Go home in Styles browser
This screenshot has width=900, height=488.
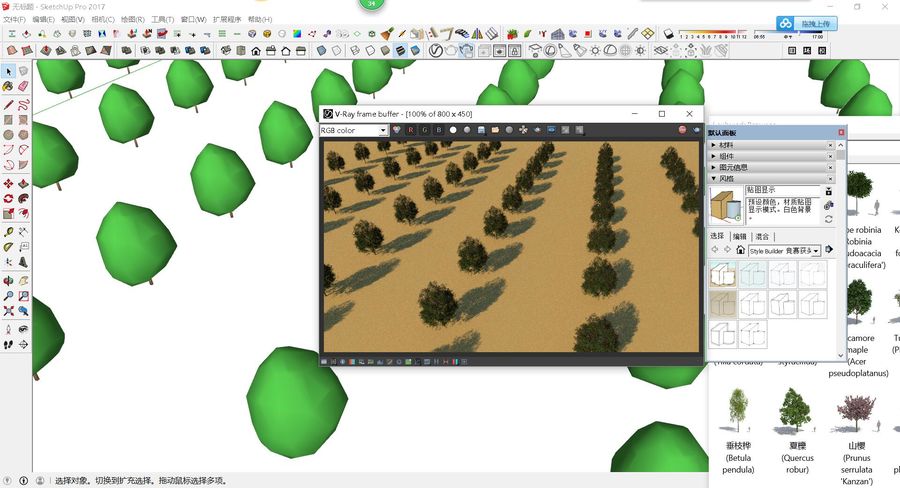(x=740, y=250)
